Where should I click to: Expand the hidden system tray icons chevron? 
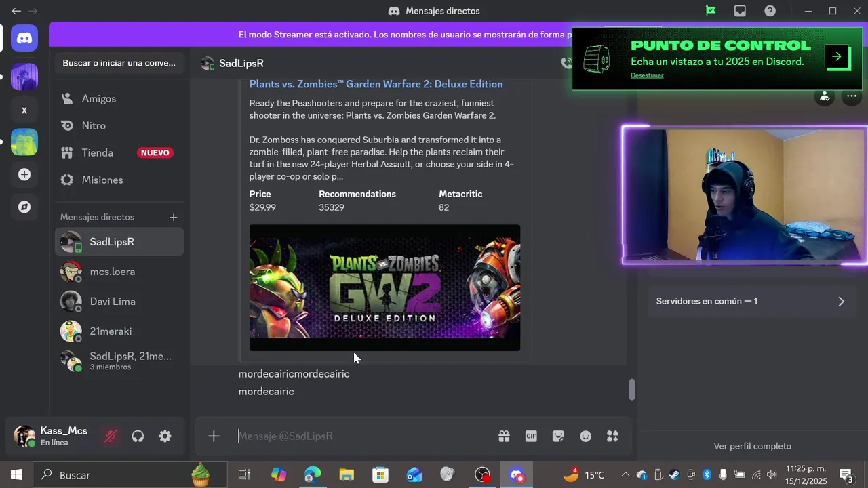click(x=625, y=474)
